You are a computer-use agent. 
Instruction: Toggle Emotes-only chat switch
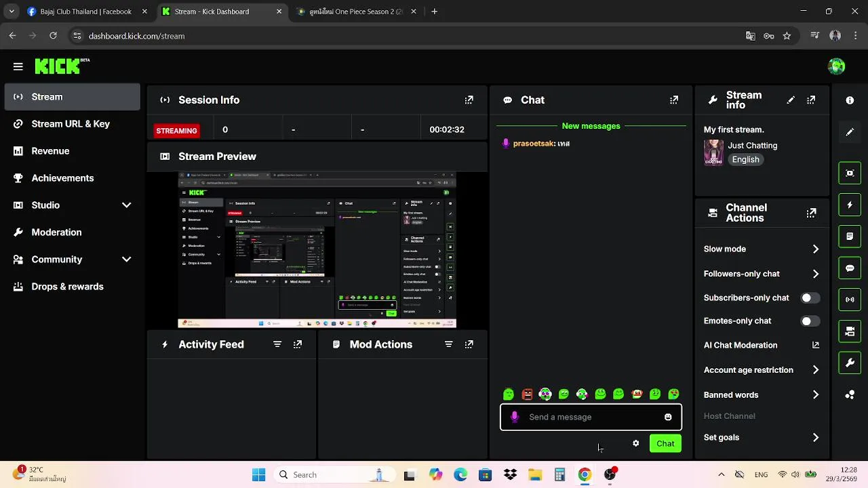(810, 321)
